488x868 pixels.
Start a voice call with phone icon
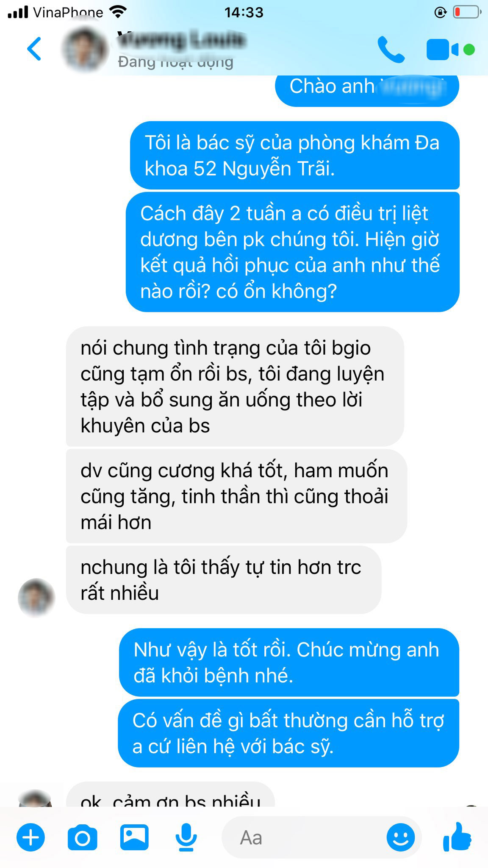tap(391, 50)
